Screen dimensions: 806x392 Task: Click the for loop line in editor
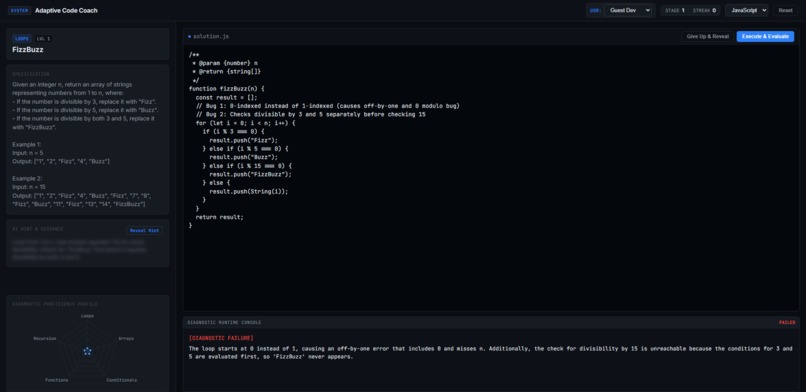pyautogui.click(x=246, y=123)
